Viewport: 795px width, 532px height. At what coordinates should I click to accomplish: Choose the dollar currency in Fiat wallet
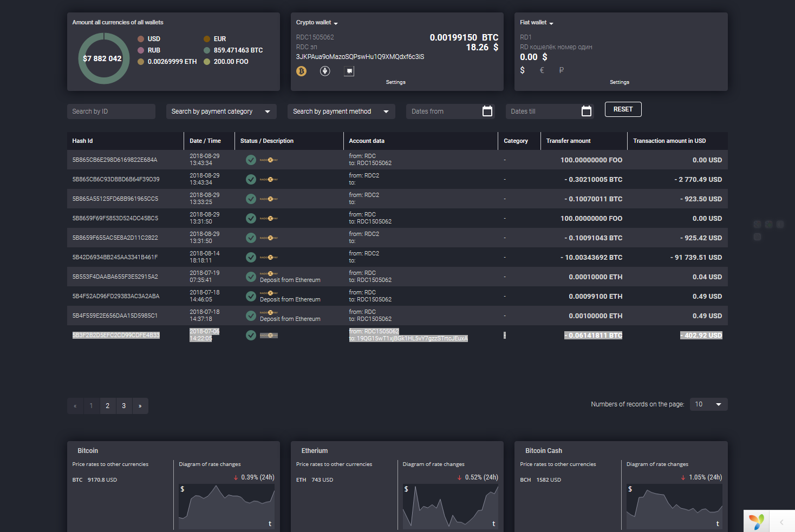coord(523,70)
